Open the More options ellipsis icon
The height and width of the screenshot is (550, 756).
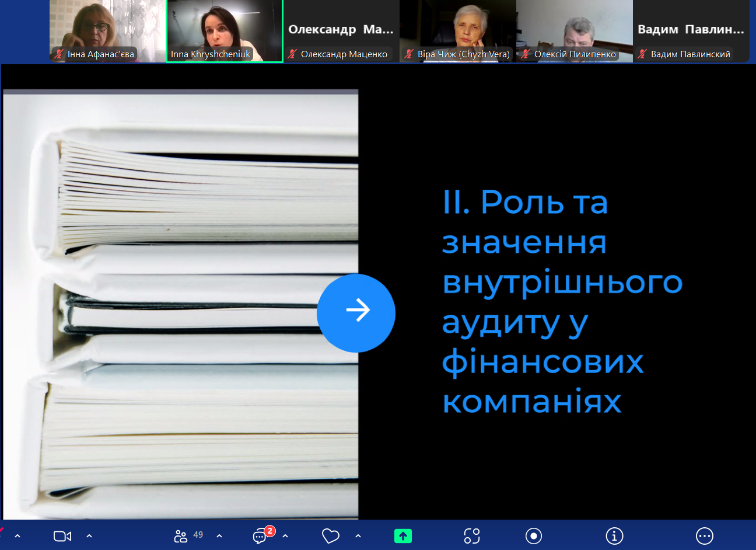(x=704, y=536)
